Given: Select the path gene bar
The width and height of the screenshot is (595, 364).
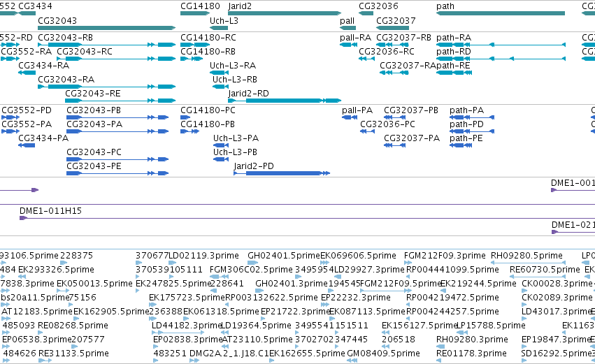Looking at the screenshot, I should 501,13.
